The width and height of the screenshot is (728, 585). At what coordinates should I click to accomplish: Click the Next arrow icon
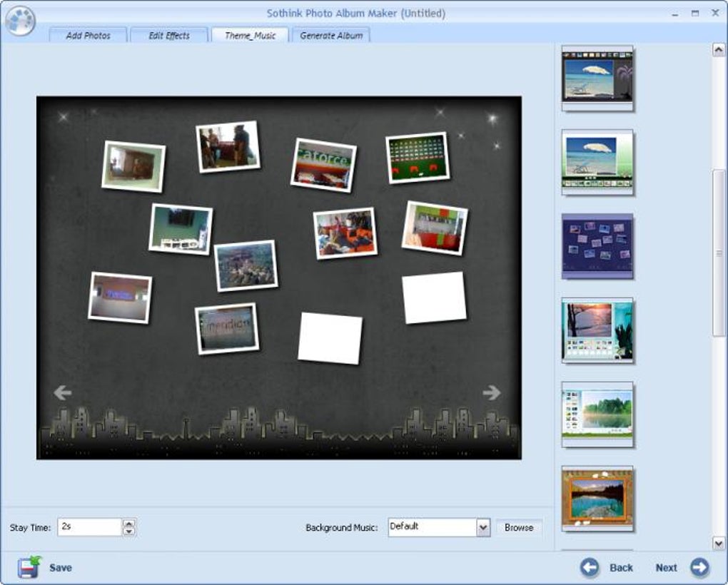[699, 567]
